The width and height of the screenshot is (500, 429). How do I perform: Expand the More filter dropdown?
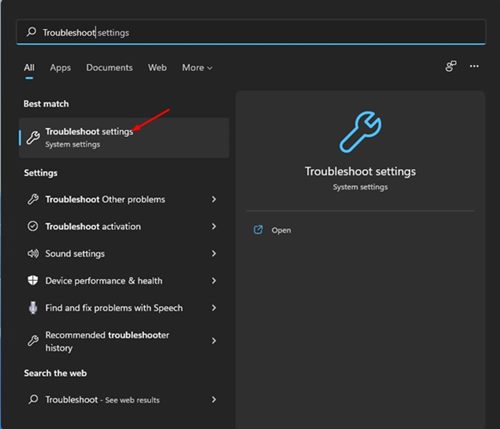197,68
